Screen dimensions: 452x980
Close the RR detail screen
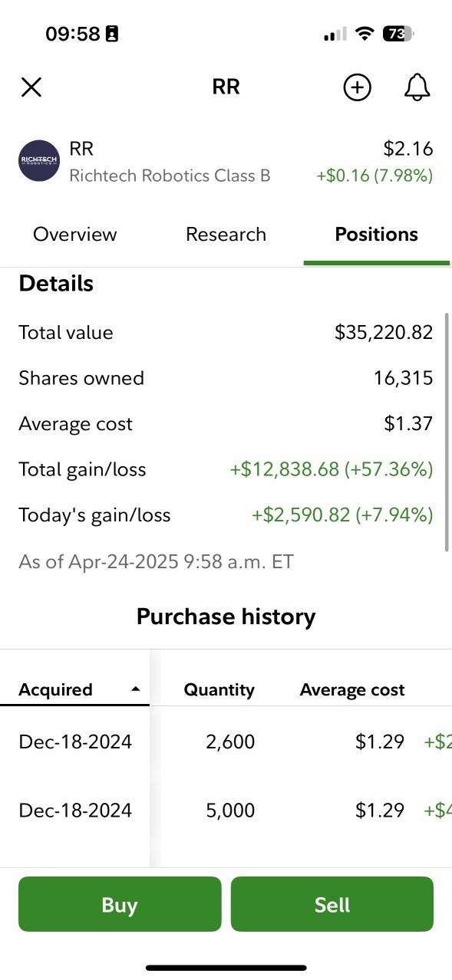[31, 87]
